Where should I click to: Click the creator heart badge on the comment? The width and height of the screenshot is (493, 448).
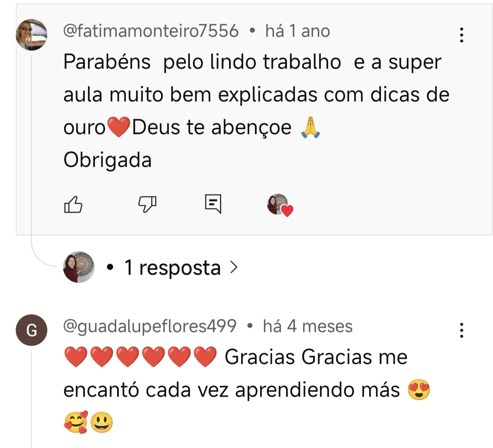click(x=280, y=205)
